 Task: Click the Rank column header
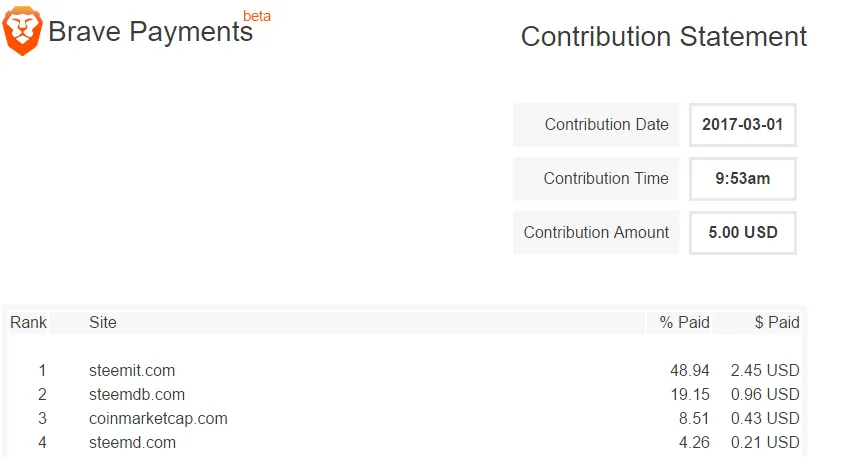click(28, 322)
